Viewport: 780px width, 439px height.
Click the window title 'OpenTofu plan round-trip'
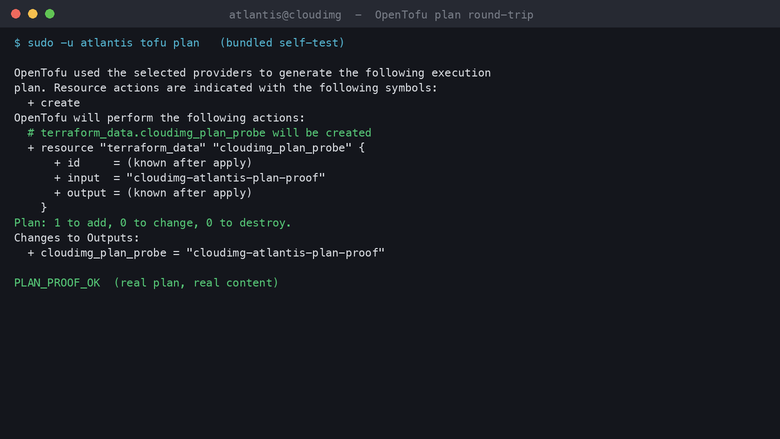pos(454,15)
